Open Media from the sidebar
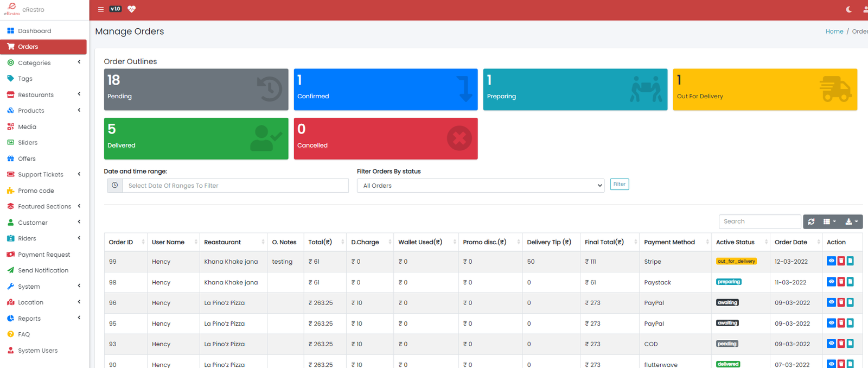The height and width of the screenshot is (368, 868). click(x=43, y=126)
